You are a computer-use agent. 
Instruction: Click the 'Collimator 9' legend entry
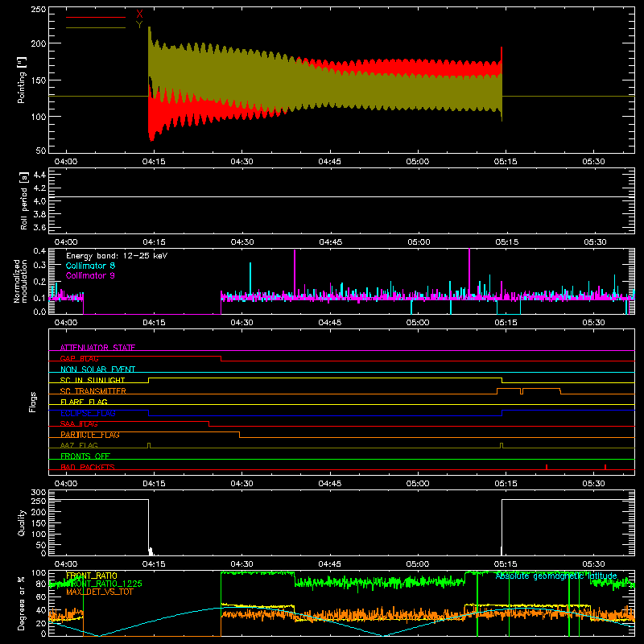[x=90, y=275]
